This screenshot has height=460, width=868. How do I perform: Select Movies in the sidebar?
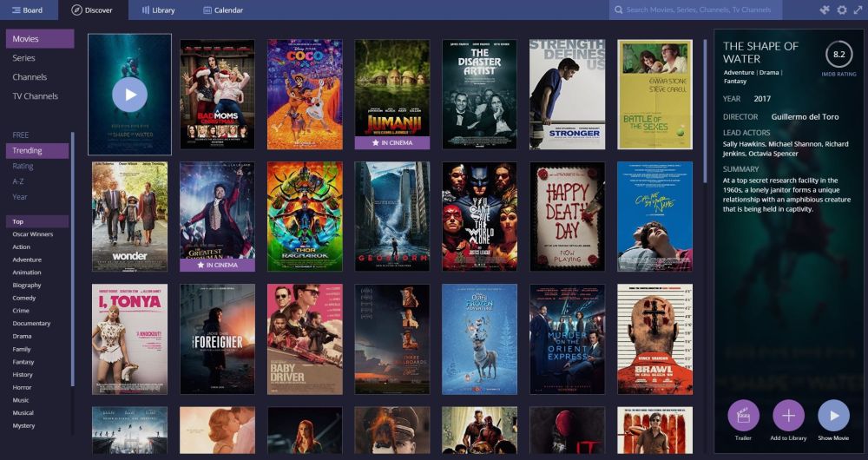[40, 39]
